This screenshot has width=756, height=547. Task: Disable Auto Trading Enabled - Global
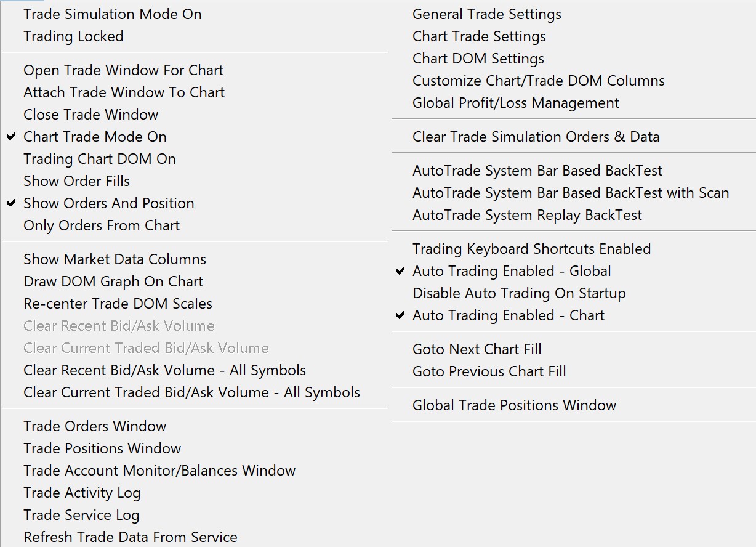511,271
